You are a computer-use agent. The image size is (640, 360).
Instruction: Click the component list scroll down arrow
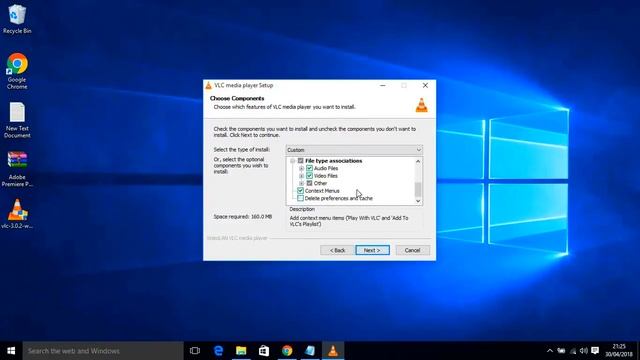click(x=418, y=201)
